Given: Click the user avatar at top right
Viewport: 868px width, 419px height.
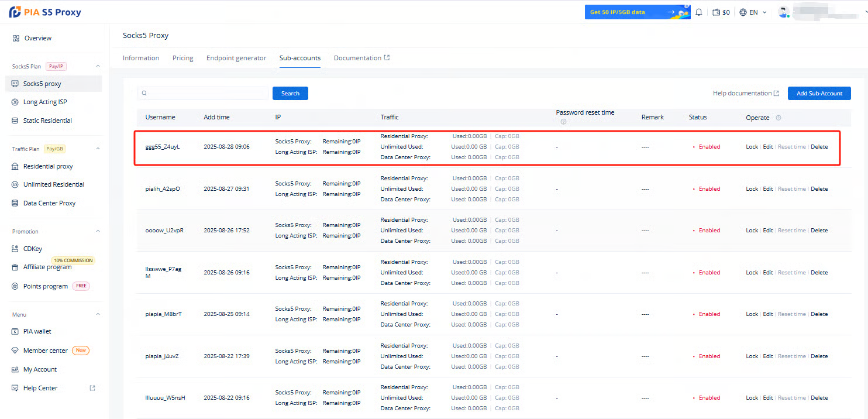Looking at the screenshot, I should click(x=783, y=12).
